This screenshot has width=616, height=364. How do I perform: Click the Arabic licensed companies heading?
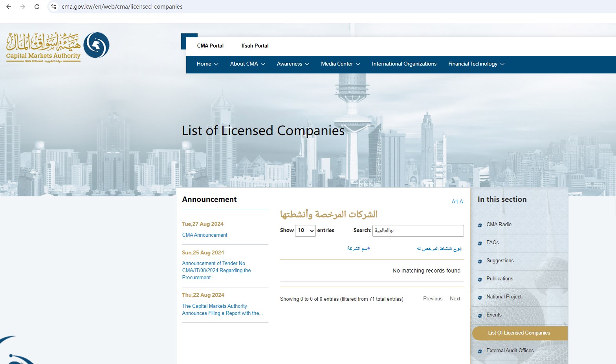pos(329,214)
